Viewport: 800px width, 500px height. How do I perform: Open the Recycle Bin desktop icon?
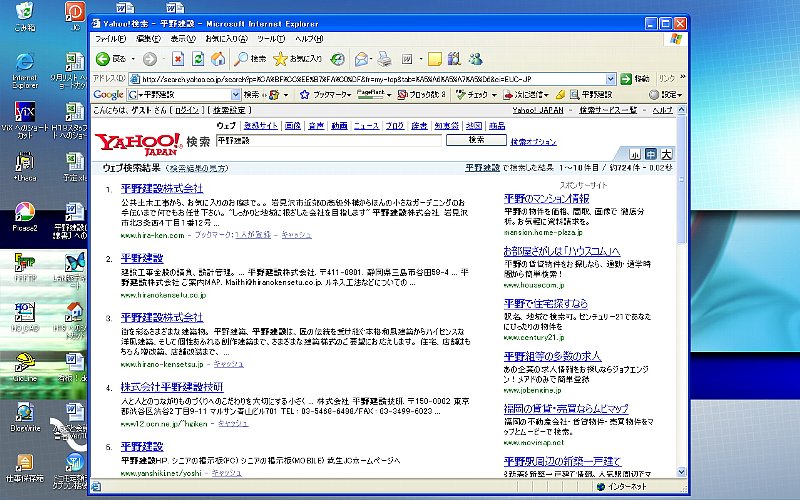(x=24, y=16)
